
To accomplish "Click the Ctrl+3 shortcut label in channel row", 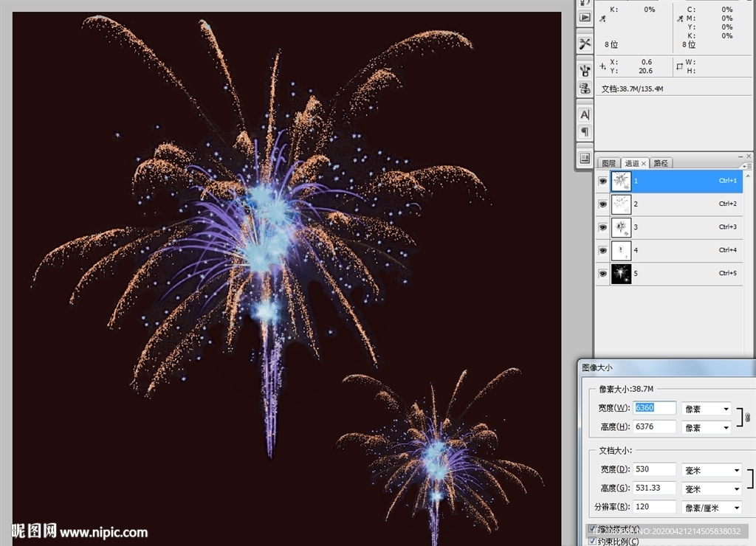I will point(727,227).
